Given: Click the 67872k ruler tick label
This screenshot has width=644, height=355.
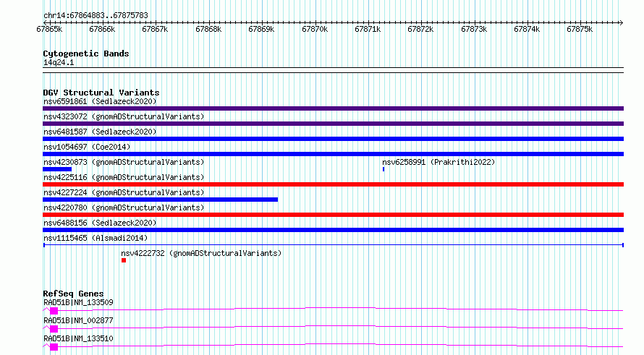Looking at the screenshot, I should [x=420, y=29].
